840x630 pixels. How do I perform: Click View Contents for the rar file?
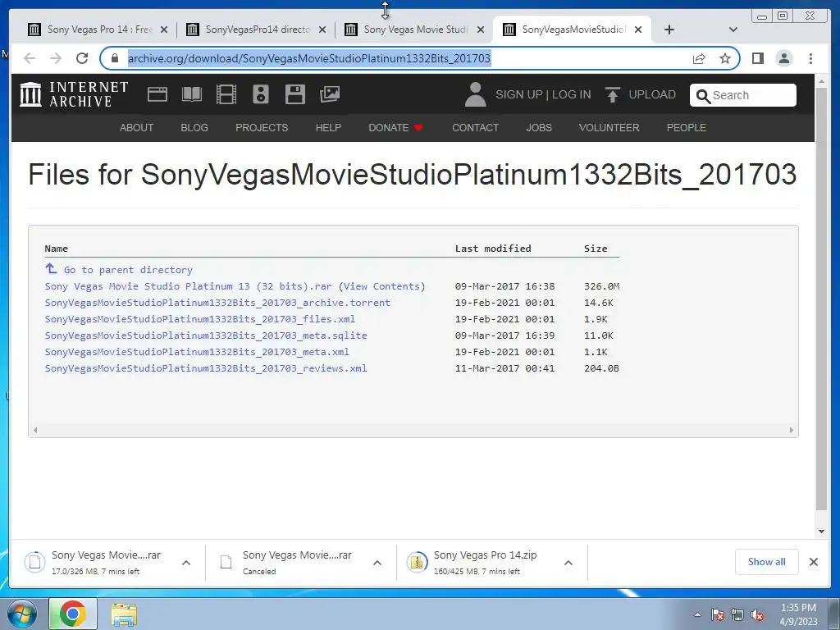(x=384, y=286)
